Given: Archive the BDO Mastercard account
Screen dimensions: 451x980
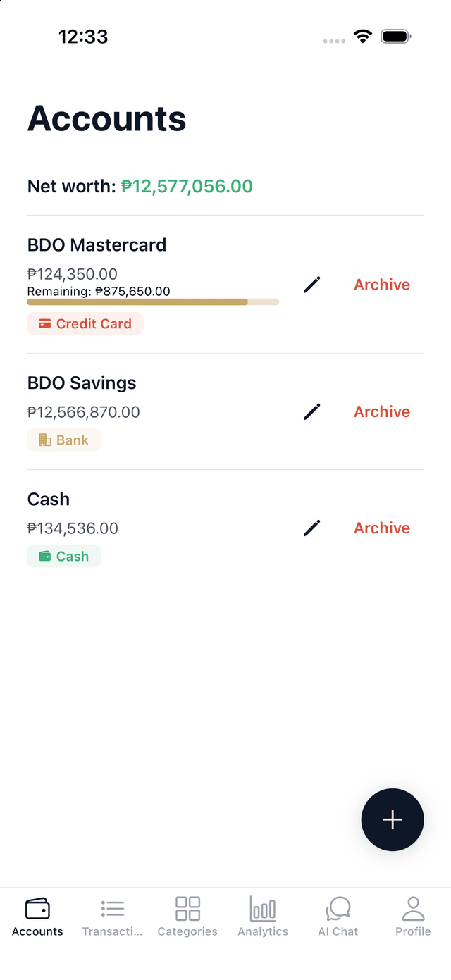Looking at the screenshot, I should (x=382, y=285).
